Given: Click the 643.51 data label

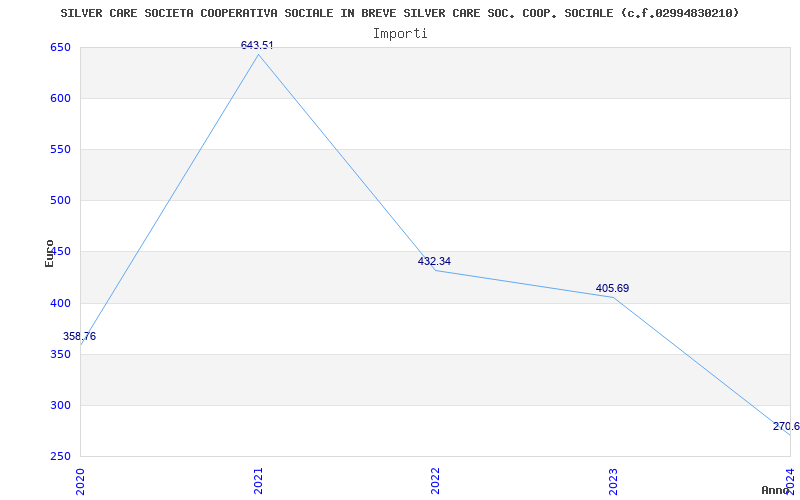Looking at the screenshot, I should (257, 45).
